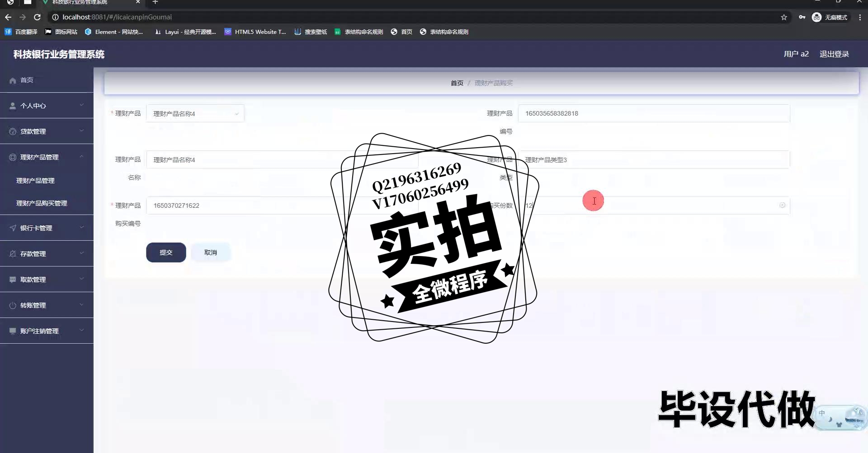The height and width of the screenshot is (453, 868).
Task: Click the 存款管理 sidebar icon
Action: pyautogui.click(x=13, y=254)
